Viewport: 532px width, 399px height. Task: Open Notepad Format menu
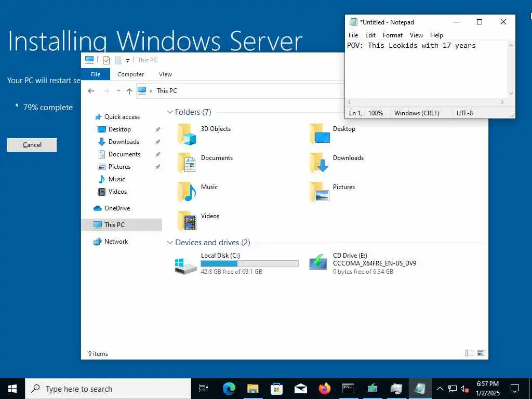pyautogui.click(x=393, y=35)
